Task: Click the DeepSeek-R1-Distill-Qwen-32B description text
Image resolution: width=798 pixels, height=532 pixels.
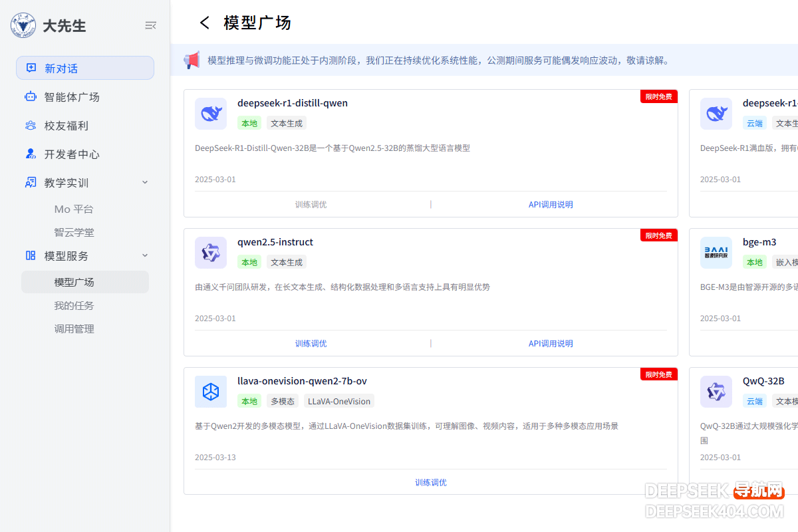Action: 332,148
